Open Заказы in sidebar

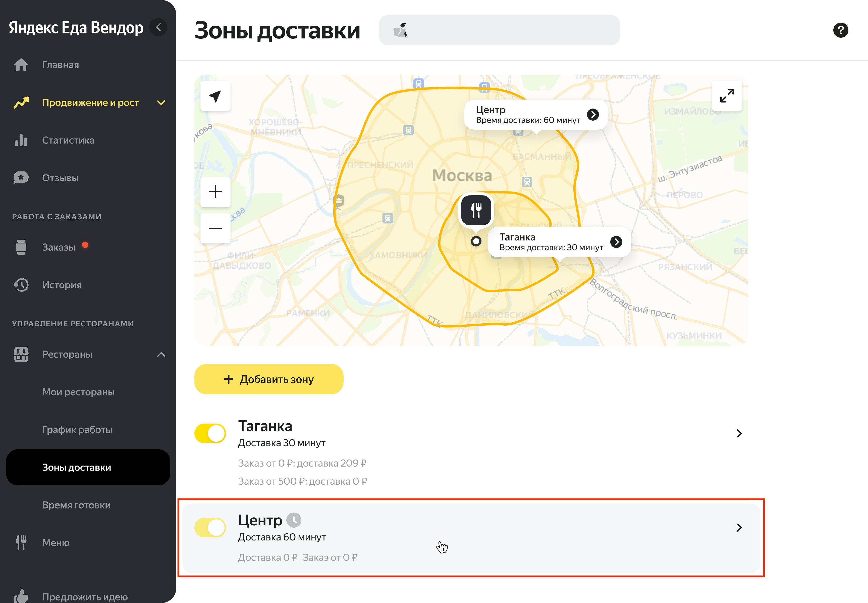pyautogui.click(x=59, y=247)
